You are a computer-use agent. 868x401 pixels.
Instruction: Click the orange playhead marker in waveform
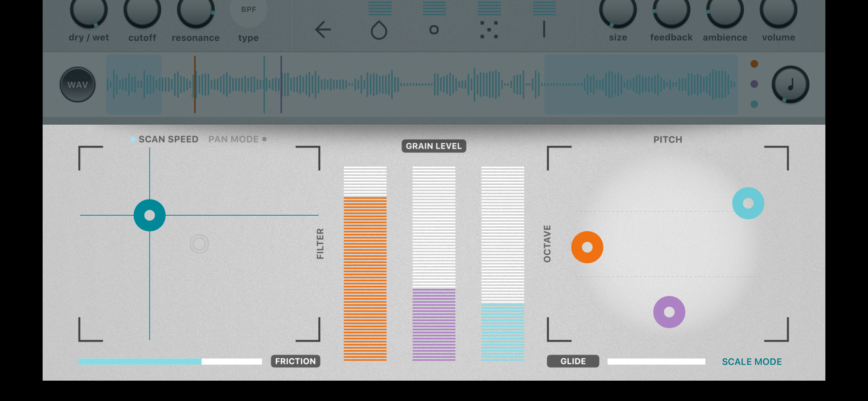coord(195,84)
